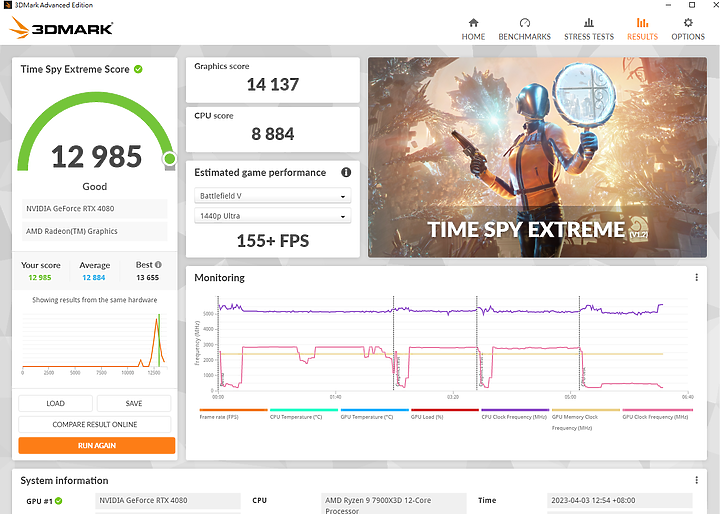Click the score distribution chart
The image size is (720, 514).
(94, 342)
